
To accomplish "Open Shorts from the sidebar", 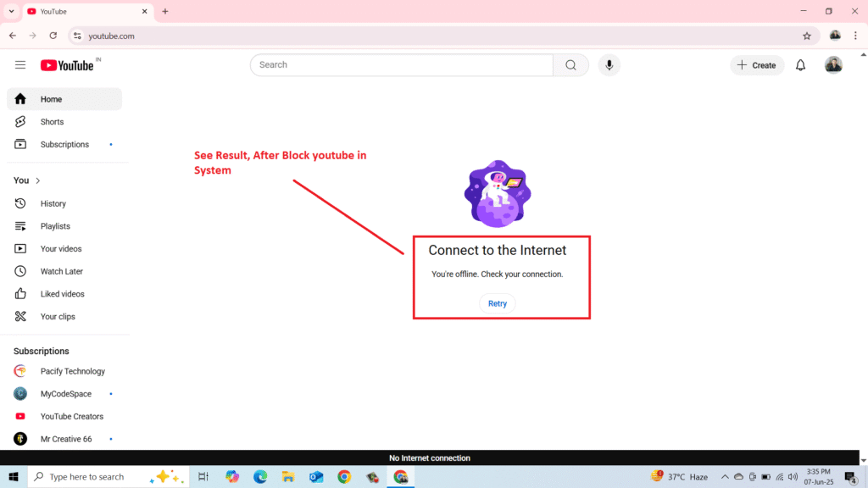I will pos(64,122).
